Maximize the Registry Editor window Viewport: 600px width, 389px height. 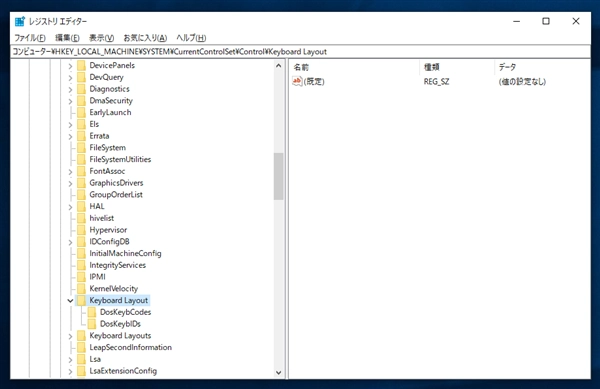pos(546,21)
